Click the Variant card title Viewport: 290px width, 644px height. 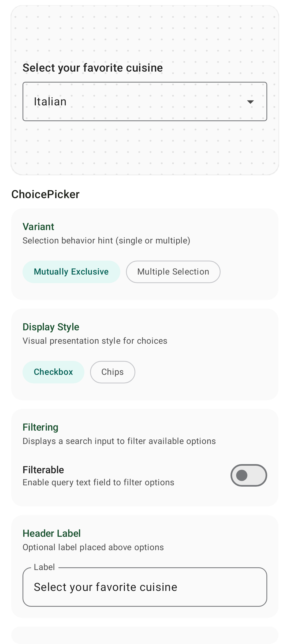tap(38, 227)
